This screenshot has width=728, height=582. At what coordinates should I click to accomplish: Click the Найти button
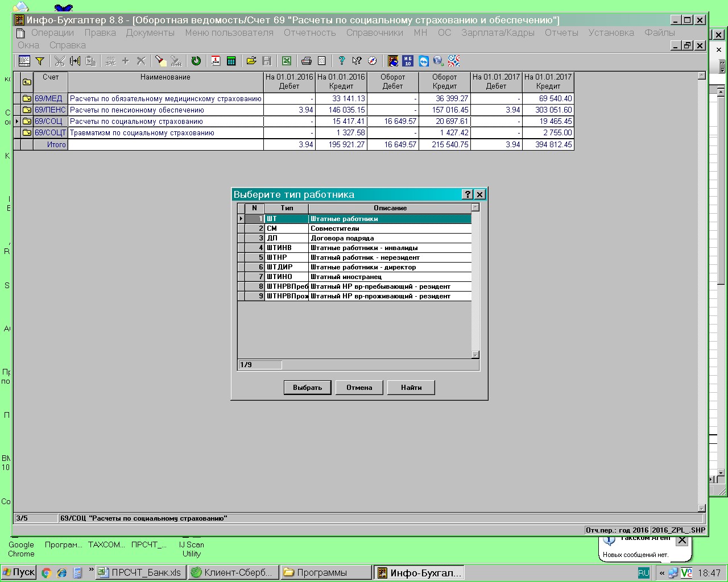tap(411, 388)
